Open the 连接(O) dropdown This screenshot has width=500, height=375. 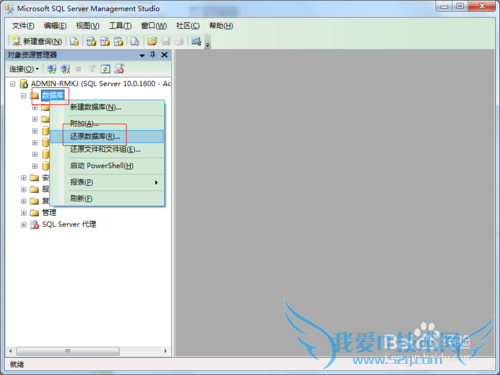coord(24,69)
